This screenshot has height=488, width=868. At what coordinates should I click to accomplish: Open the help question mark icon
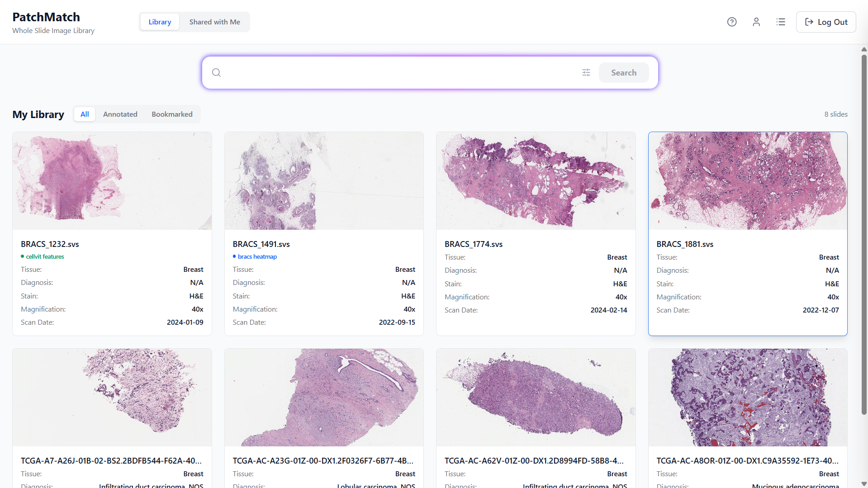pyautogui.click(x=732, y=22)
